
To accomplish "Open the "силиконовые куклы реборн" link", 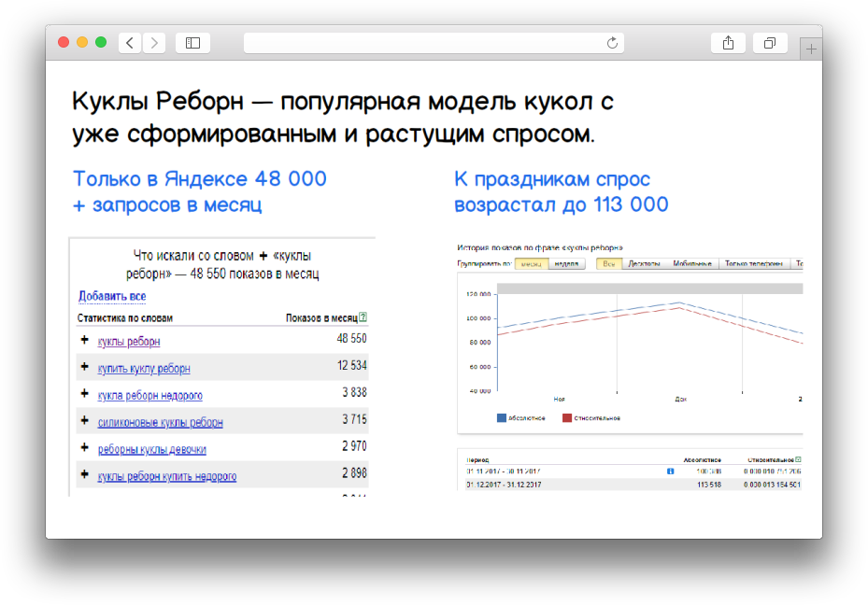I will 161,423.
